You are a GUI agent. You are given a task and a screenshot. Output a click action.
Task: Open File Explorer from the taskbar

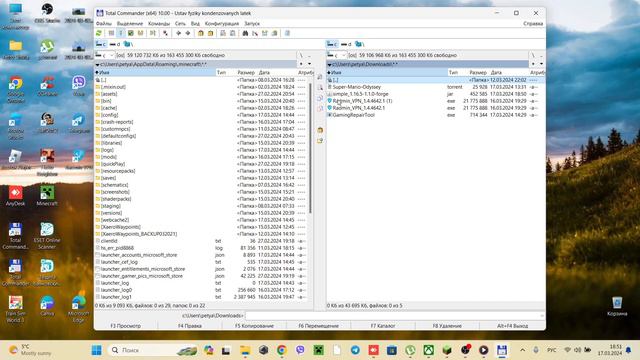[x=245, y=350]
